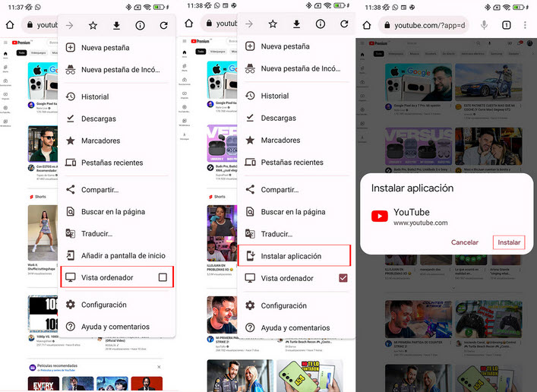The image size is (537, 392).
Task: Choose Traducir in the middle menu
Action: 296,234
